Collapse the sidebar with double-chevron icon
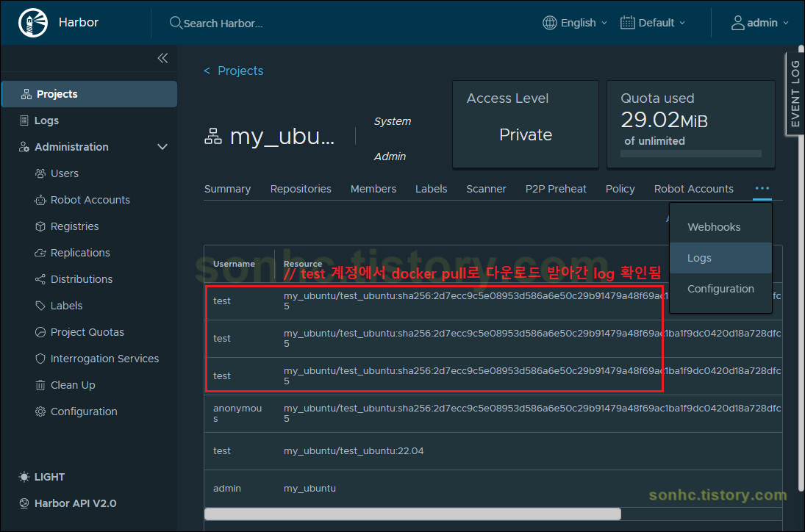 (x=162, y=58)
